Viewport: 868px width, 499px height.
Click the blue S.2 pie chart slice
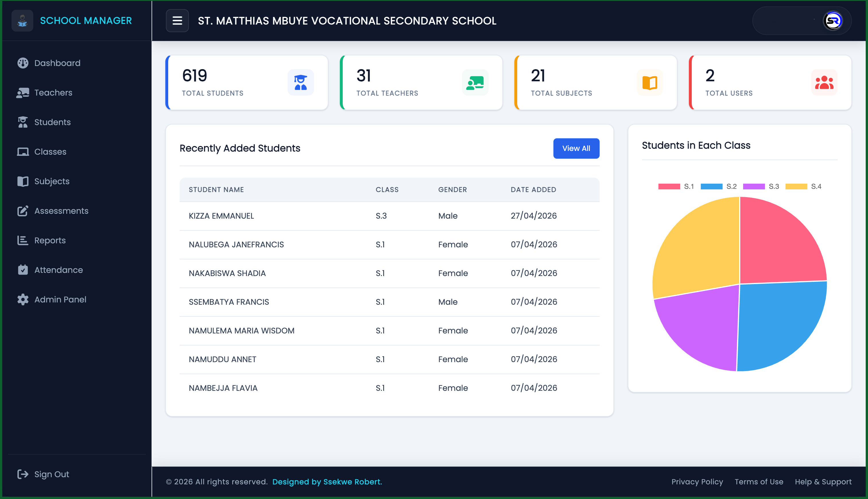[x=782, y=326]
